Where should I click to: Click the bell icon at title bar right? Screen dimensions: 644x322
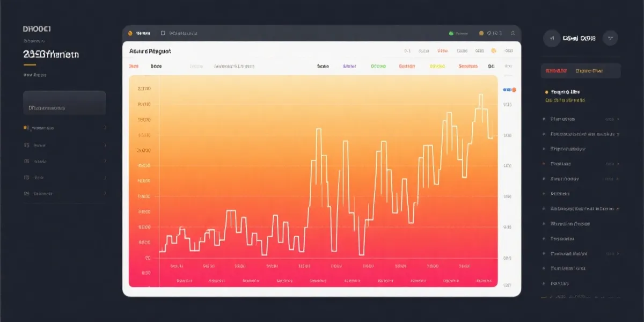(x=513, y=33)
